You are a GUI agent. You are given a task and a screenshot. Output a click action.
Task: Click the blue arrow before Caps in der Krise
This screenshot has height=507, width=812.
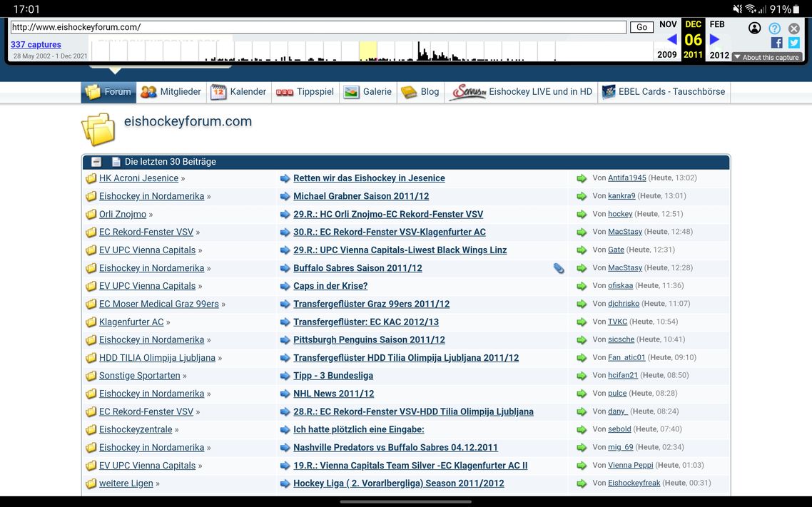pyautogui.click(x=285, y=286)
